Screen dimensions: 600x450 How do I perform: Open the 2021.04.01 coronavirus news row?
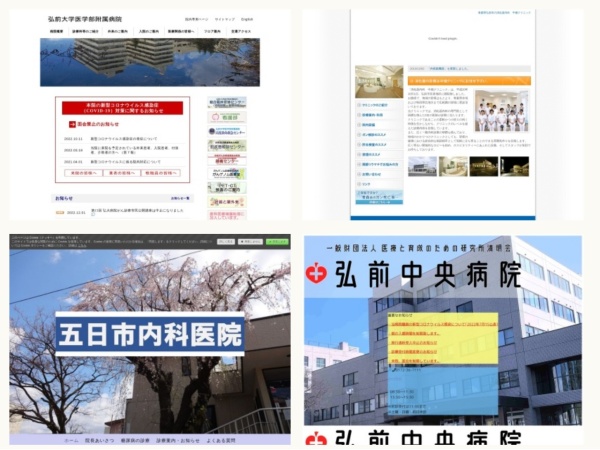click(x=122, y=162)
